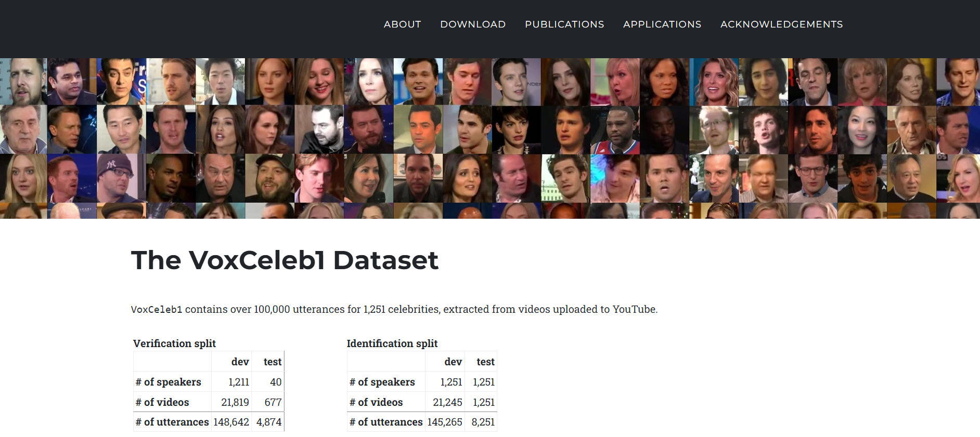Click the 145,265 dev utterances cell
This screenshot has width=980, height=437.
click(x=445, y=422)
